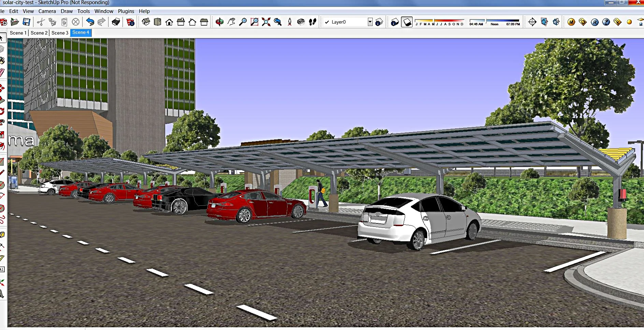Adjust the time of day shadow slider
The width and height of the screenshot is (644, 330).
coord(495,22)
